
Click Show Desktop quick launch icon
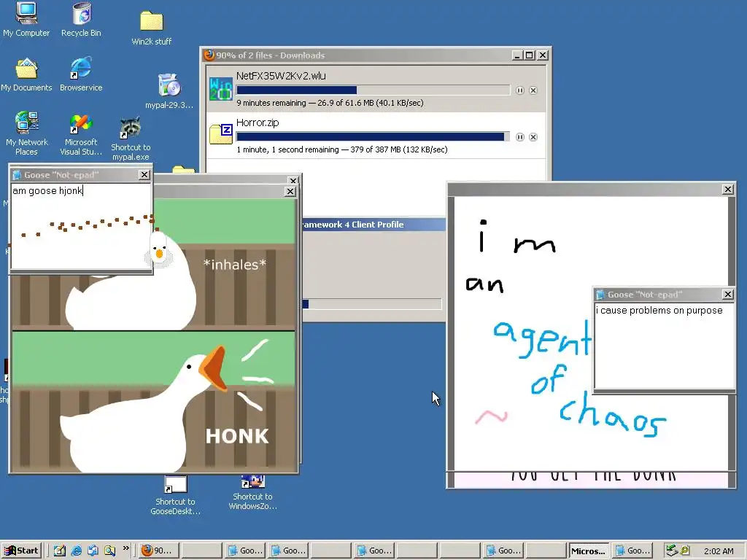pos(60,551)
